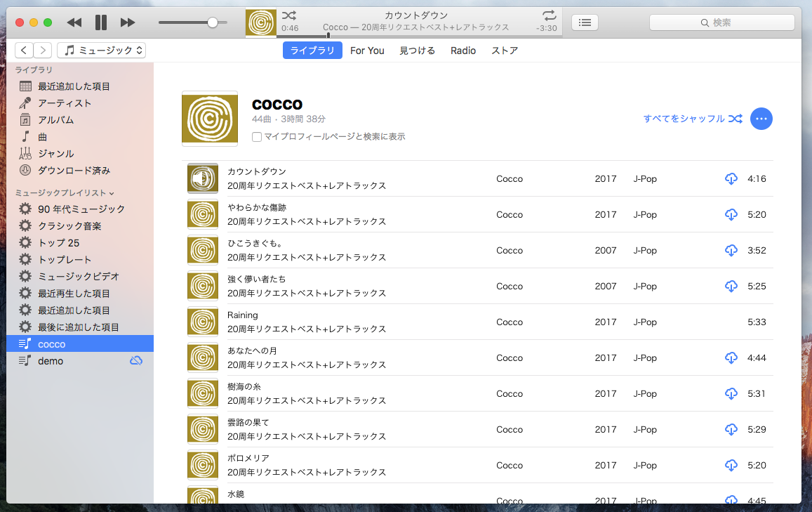This screenshot has height=512, width=812.
Task: Open the Radio tab
Action: pos(463,51)
